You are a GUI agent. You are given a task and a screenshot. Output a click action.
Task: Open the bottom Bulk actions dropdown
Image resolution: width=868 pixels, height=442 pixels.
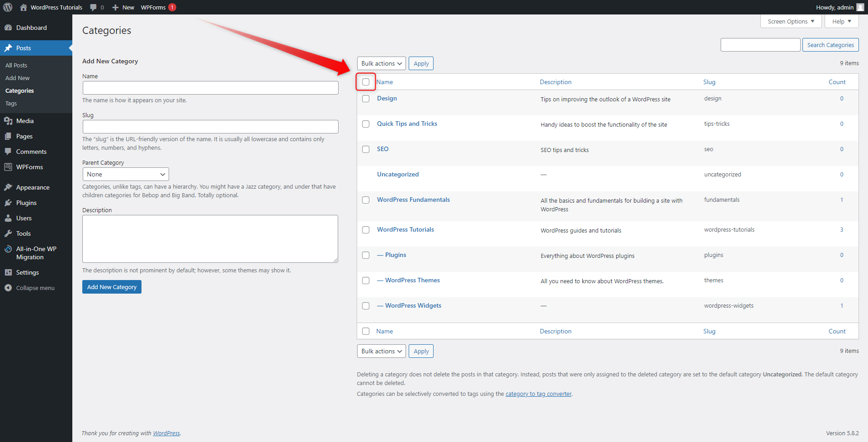381,351
